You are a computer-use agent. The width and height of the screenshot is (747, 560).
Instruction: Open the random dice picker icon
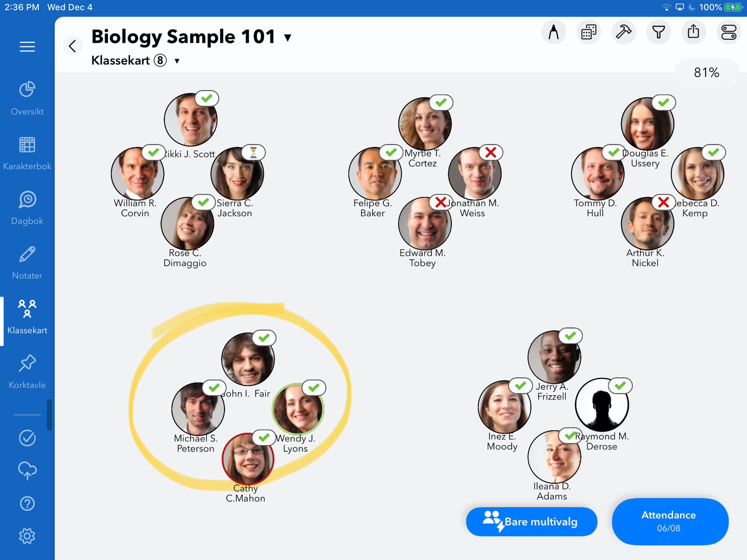coord(589,33)
